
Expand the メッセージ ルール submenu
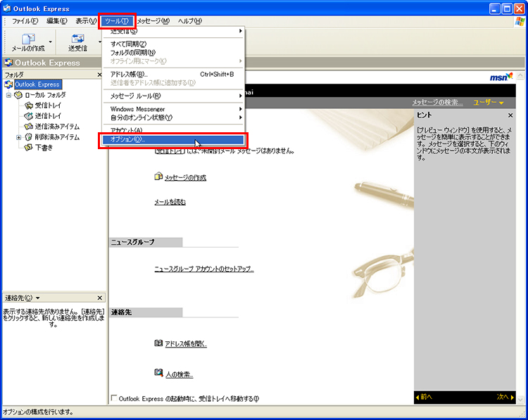coord(173,96)
